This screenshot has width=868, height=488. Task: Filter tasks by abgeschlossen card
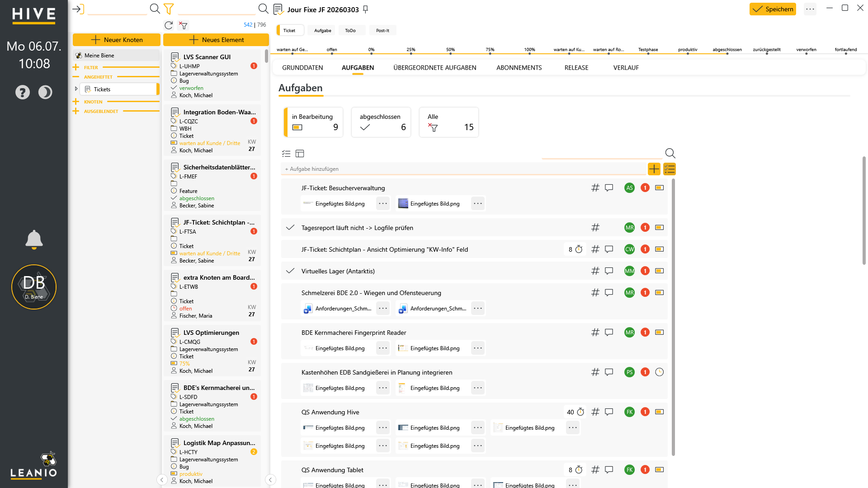point(381,122)
